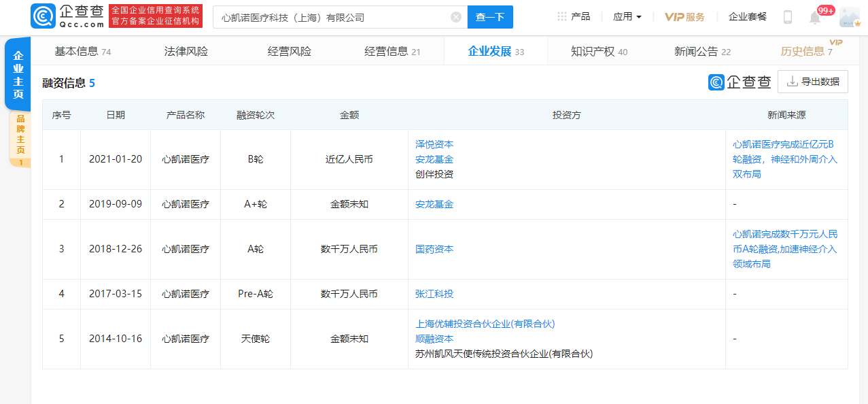Open the mobile phone icon
This screenshot has width=868, height=404.
coord(788,17)
